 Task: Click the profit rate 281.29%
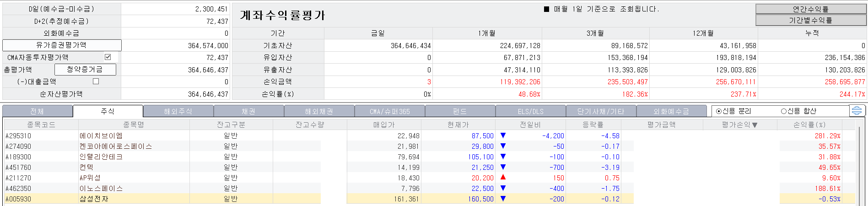click(827, 136)
